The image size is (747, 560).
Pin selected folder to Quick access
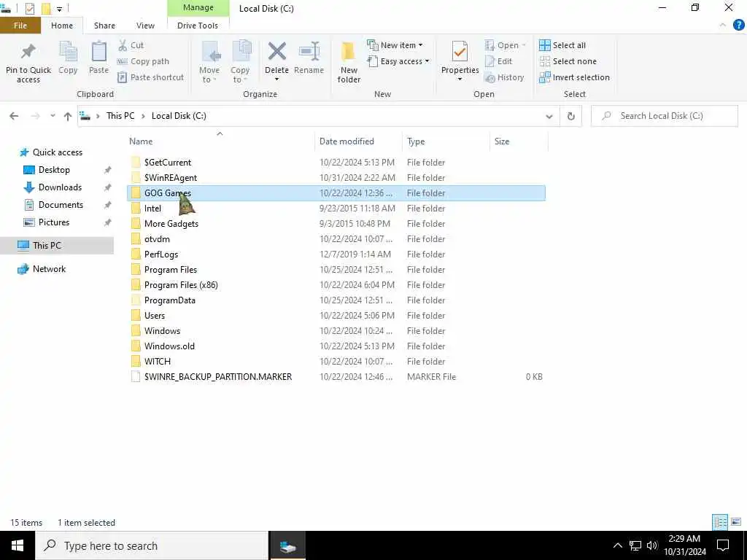(28, 63)
